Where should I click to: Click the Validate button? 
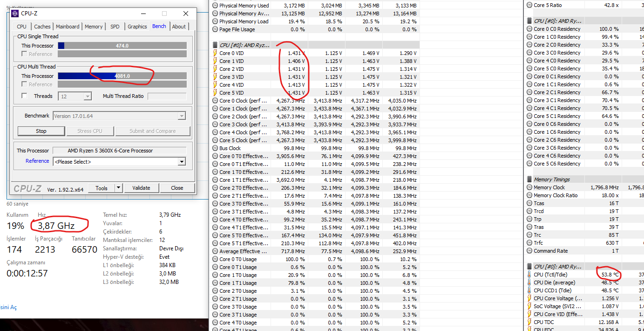pyautogui.click(x=141, y=188)
